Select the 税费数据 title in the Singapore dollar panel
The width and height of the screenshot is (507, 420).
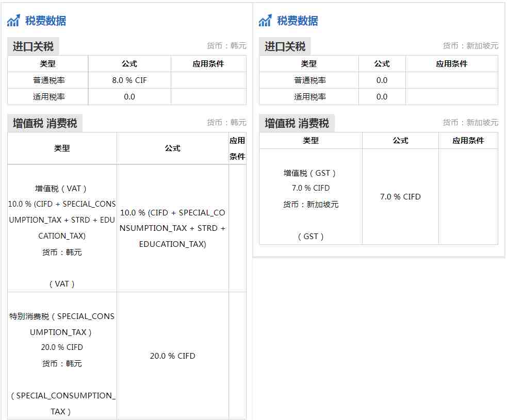point(298,21)
